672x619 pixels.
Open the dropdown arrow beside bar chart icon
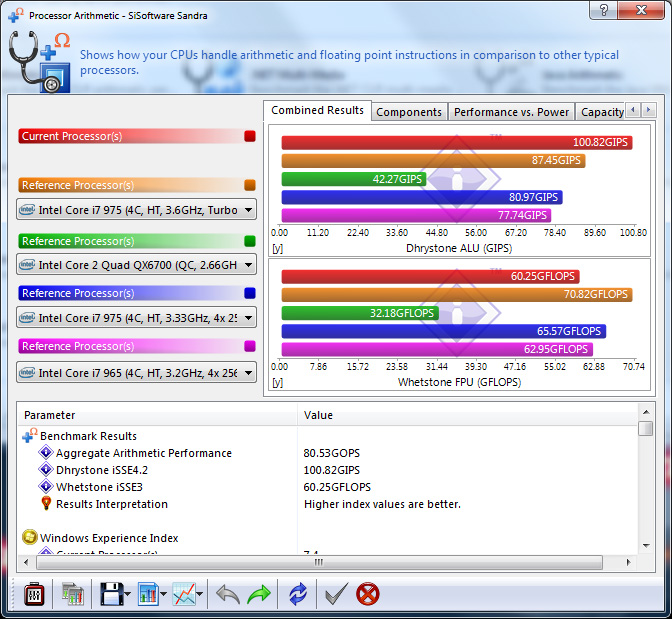tap(163, 595)
